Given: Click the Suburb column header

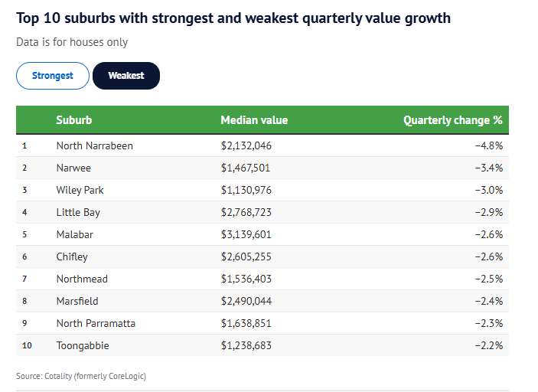Looking at the screenshot, I should pyautogui.click(x=74, y=120).
